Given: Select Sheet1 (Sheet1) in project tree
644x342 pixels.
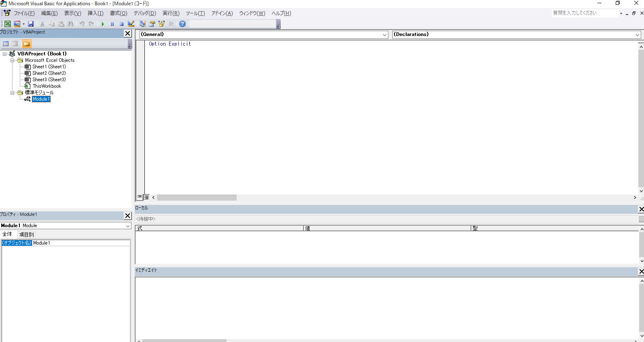Looking at the screenshot, I should (x=49, y=67).
